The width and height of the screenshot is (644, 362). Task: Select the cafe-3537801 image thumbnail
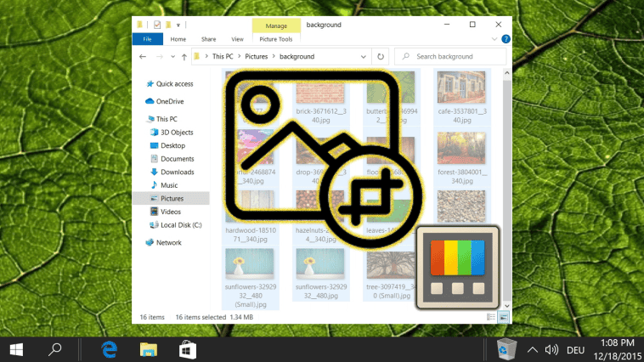coord(461,88)
